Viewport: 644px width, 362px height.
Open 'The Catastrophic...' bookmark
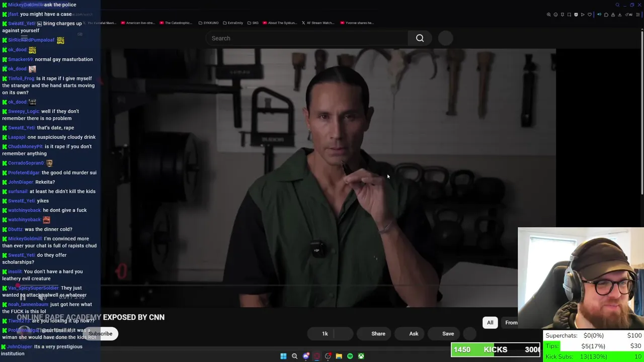click(176, 23)
